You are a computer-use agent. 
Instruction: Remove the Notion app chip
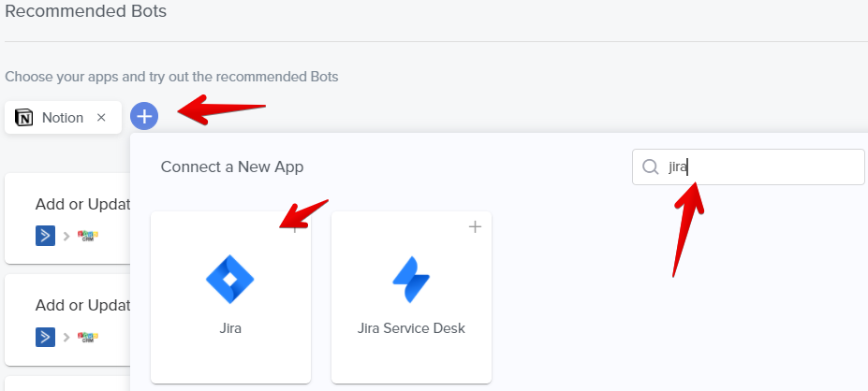[101, 117]
